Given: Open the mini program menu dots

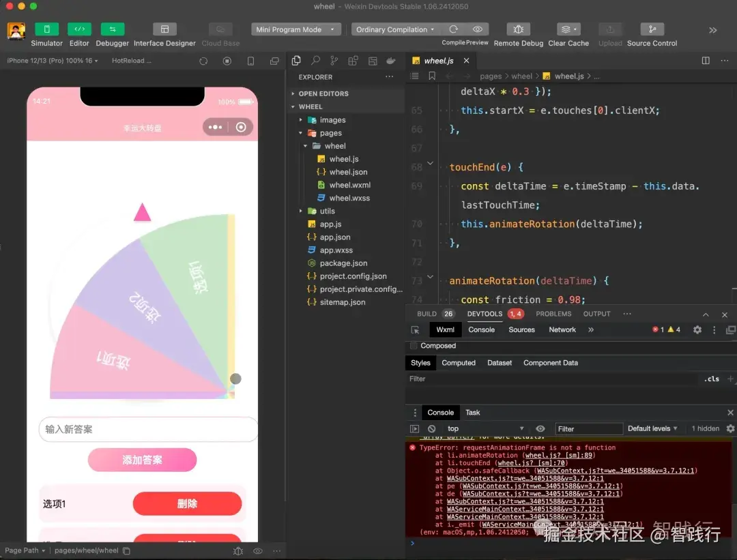Looking at the screenshot, I should (x=215, y=128).
